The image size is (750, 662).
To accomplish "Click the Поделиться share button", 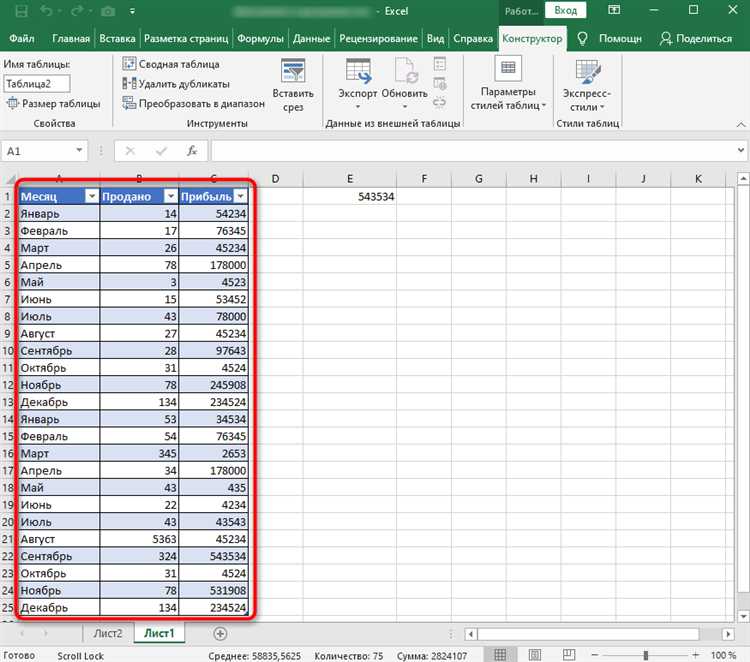I will click(696, 39).
